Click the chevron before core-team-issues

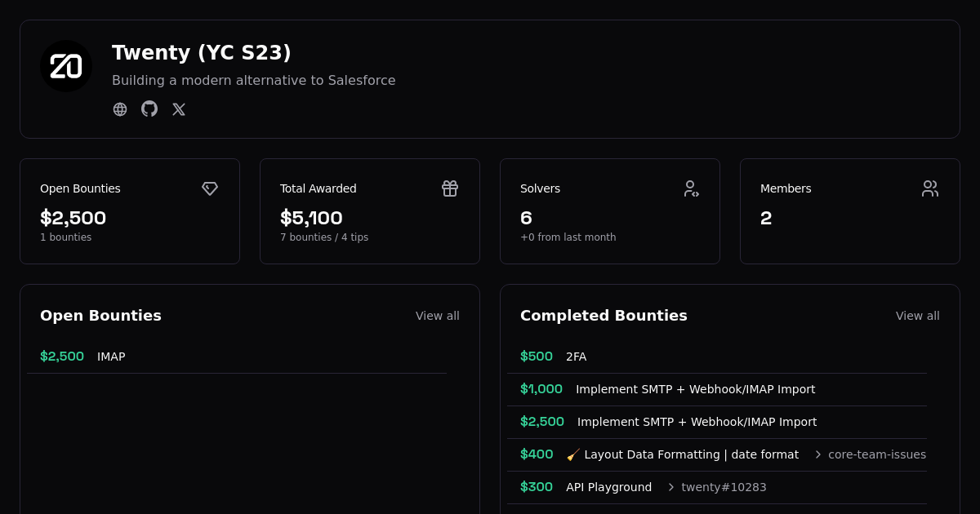[x=818, y=454]
